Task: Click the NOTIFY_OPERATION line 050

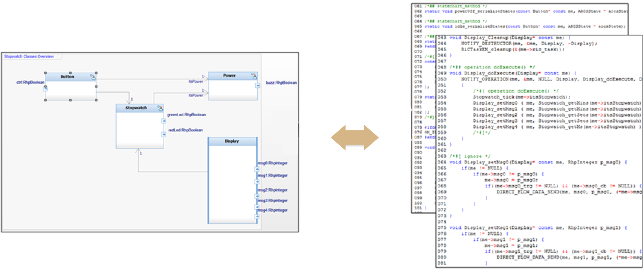Action: (551, 79)
